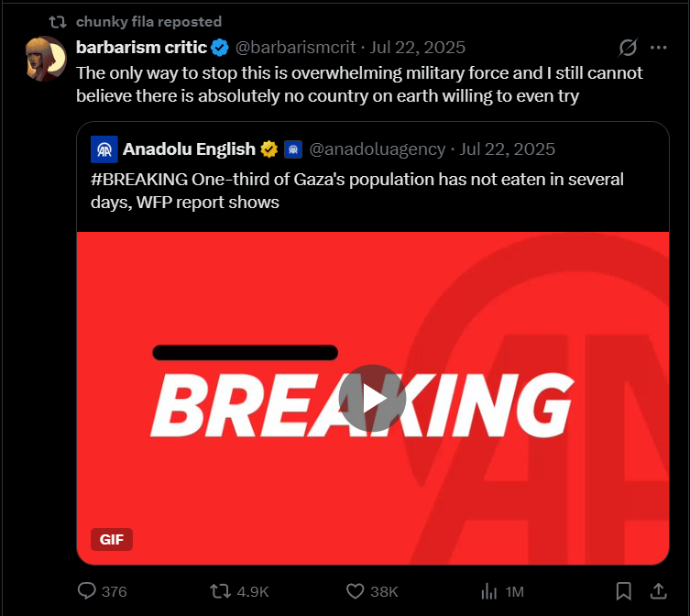
Task: Bookmark this post
Action: pyautogui.click(x=623, y=591)
